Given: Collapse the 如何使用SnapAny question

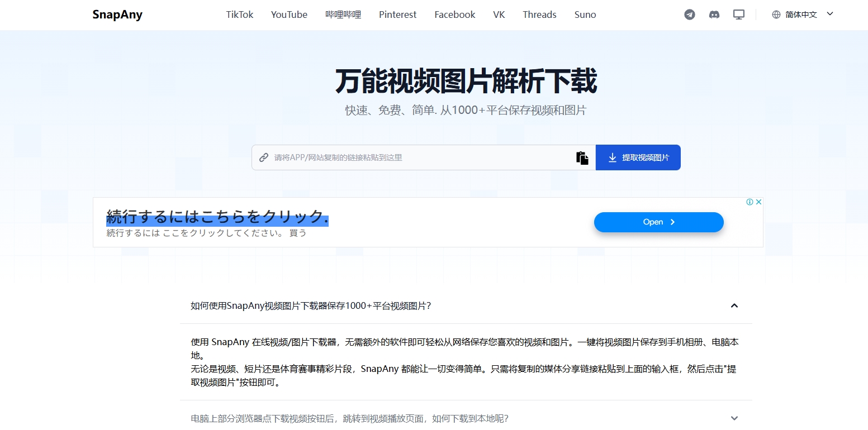Looking at the screenshot, I should click(x=466, y=305).
